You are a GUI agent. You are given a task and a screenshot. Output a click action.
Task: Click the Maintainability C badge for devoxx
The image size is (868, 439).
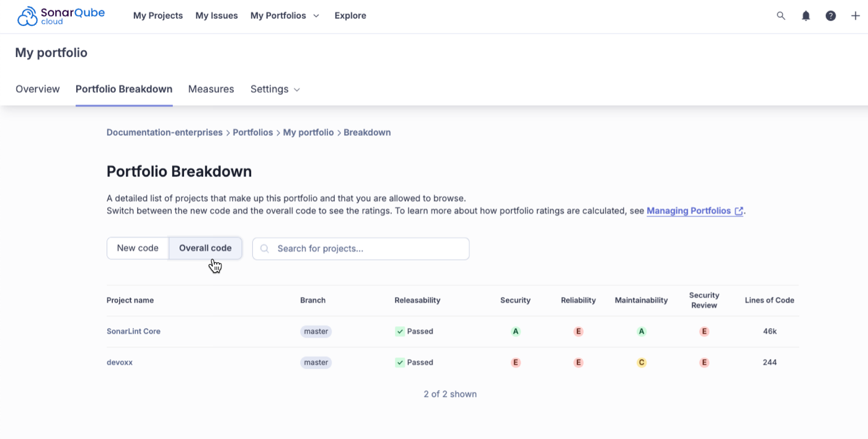[x=641, y=362]
